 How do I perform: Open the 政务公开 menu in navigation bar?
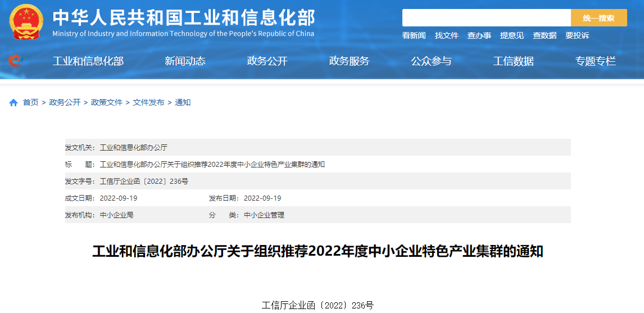coord(267,61)
